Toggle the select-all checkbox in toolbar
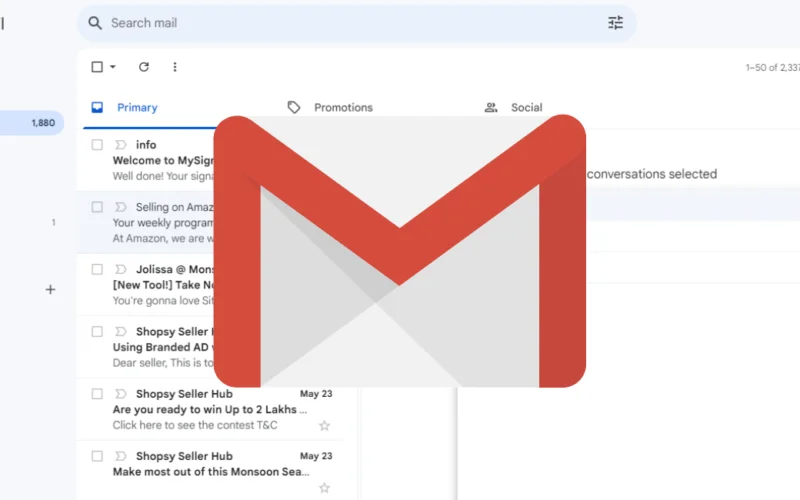Image resolution: width=800 pixels, height=500 pixels. 97,67
